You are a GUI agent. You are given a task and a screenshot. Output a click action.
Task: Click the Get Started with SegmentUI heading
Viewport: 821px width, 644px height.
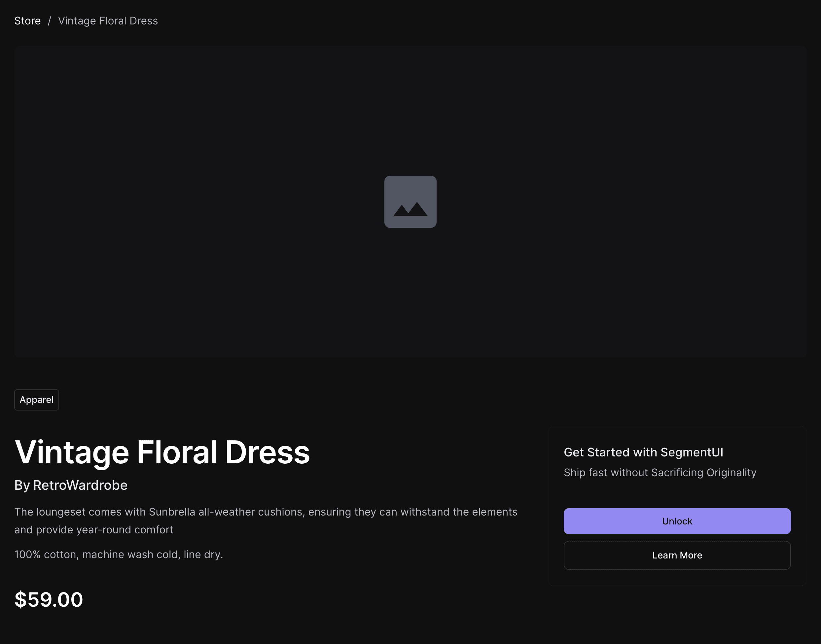644,452
